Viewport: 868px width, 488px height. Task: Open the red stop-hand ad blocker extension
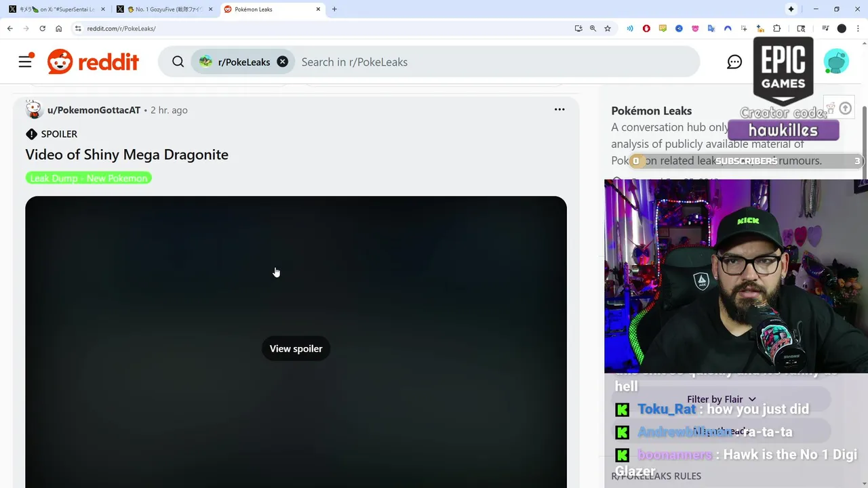646,28
